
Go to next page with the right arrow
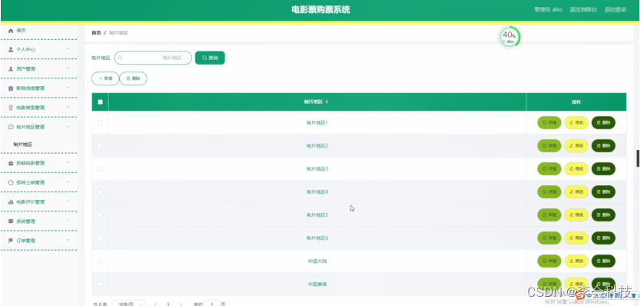click(x=181, y=304)
